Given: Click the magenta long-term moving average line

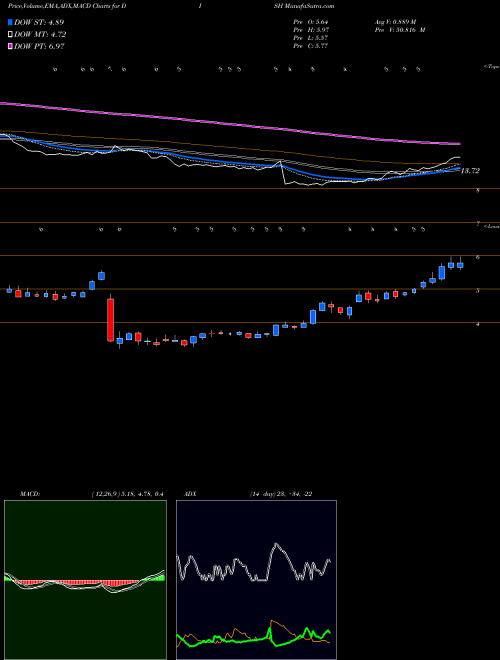Looking at the screenshot, I should tap(229, 123).
